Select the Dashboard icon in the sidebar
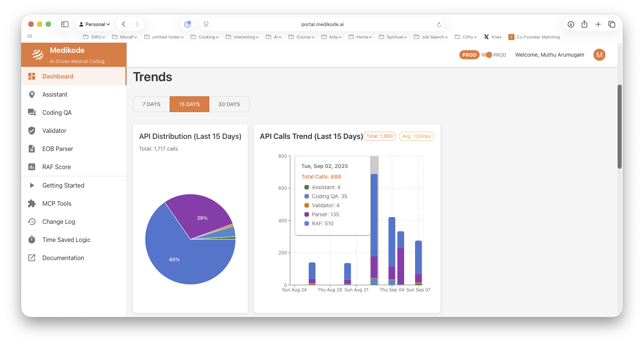This screenshot has height=345, width=644. [x=32, y=76]
